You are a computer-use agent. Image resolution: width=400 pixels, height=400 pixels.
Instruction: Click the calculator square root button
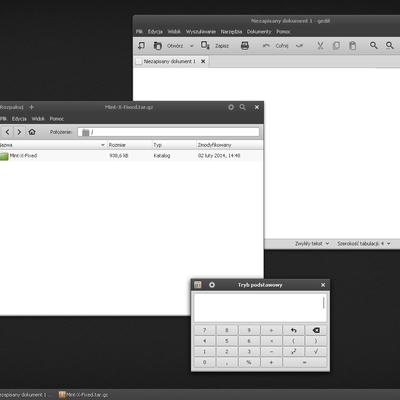(x=316, y=352)
